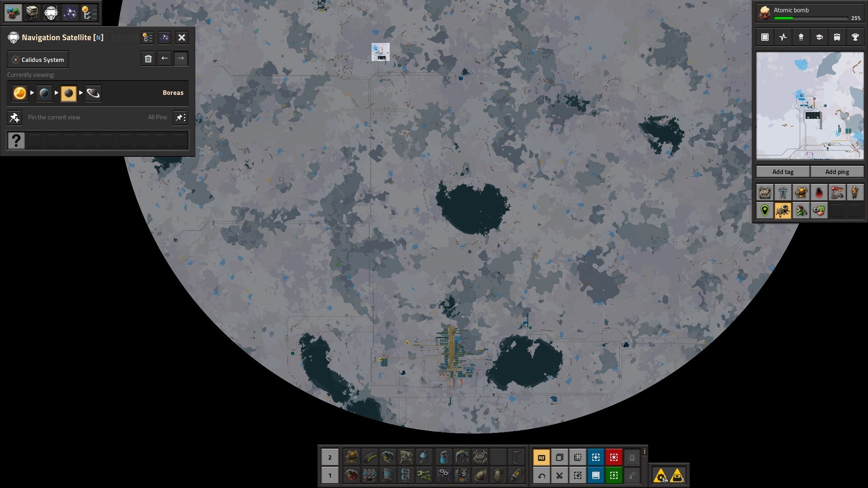Click the Add ping button
This screenshot has height=488, width=868.
pyautogui.click(x=837, y=172)
